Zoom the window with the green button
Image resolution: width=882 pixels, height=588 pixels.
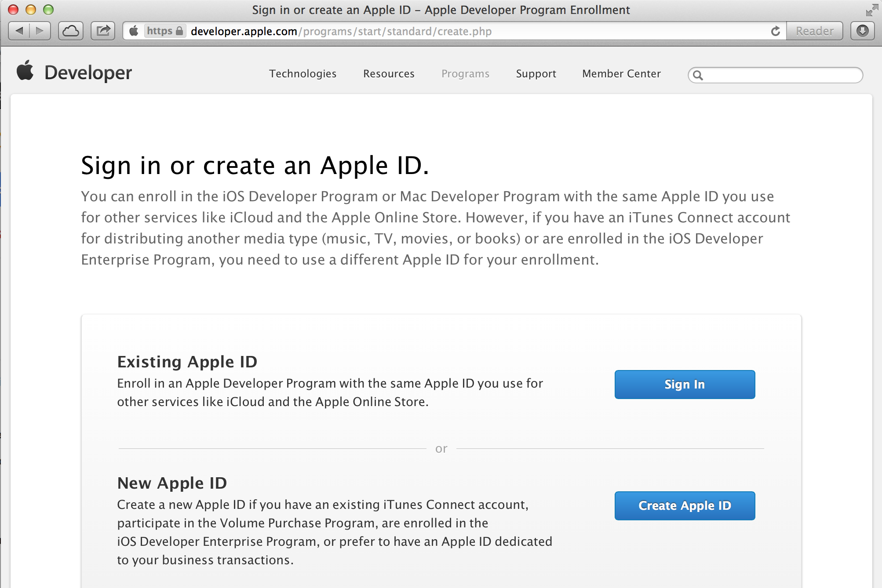click(48, 10)
